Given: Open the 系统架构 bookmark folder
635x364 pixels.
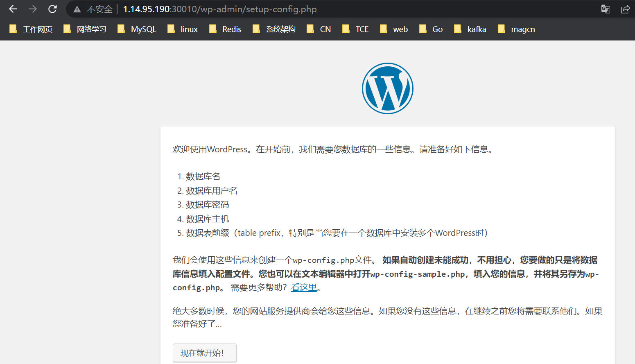Looking at the screenshot, I should (274, 29).
